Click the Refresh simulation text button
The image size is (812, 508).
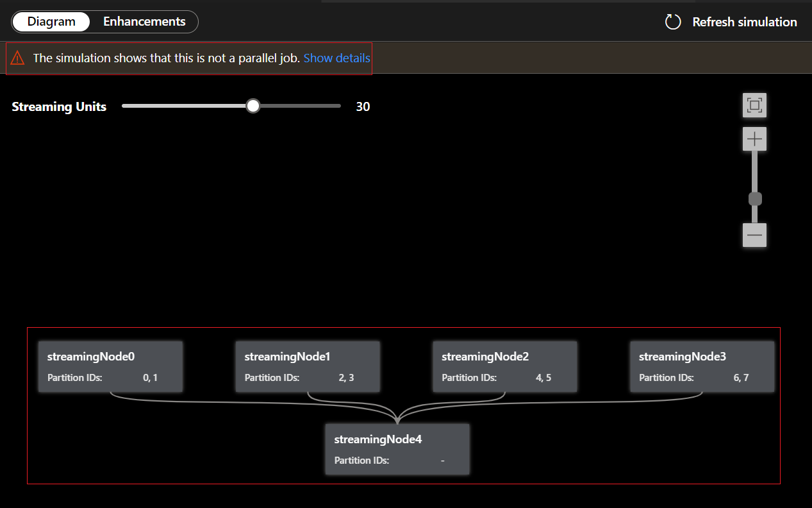coord(744,22)
